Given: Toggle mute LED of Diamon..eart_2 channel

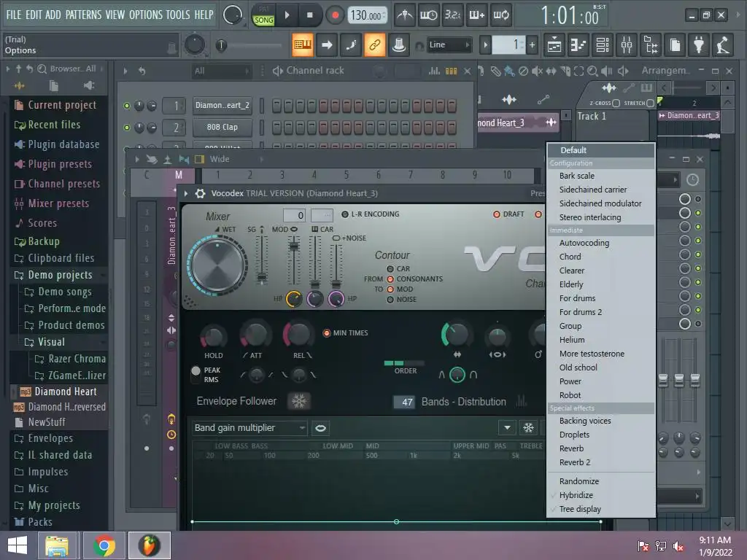Looking at the screenshot, I should 127,106.
